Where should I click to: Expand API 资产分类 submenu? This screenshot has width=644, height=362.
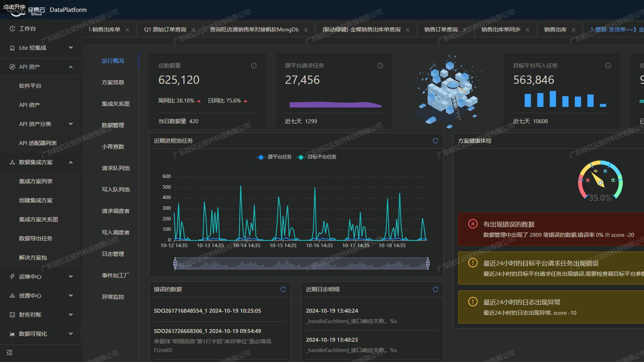[71, 124]
